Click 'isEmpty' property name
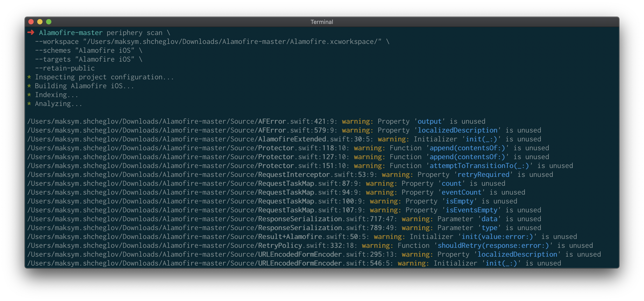Image resolution: width=644 pixels, height=301 pixels. tap(460, 201)
